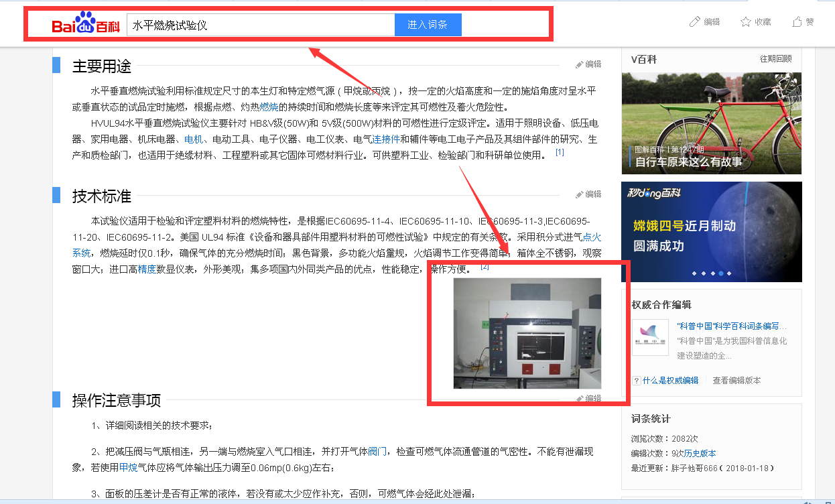This screenshot has height=504, width=835.
Task: Select the last carousel dot on banner
Action: (x=729, y=273)
